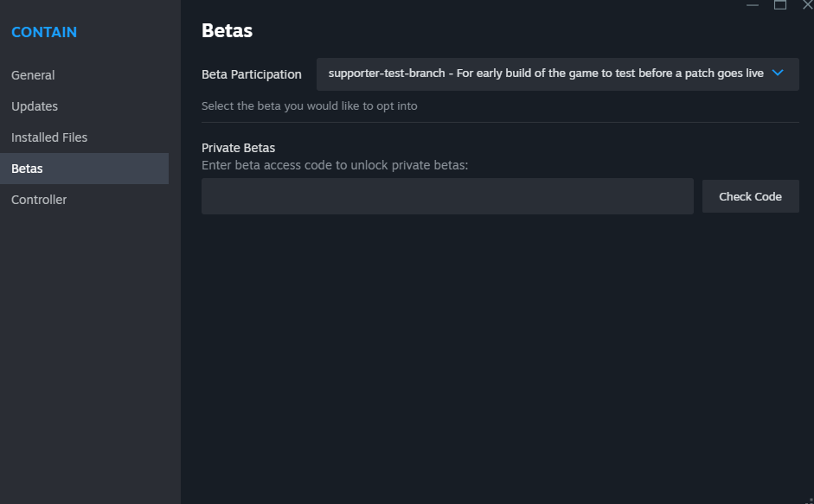Click the Private Betas heading
Image resolution: width=814 pixels, height=504 pixels.
[x=238, y=148]
